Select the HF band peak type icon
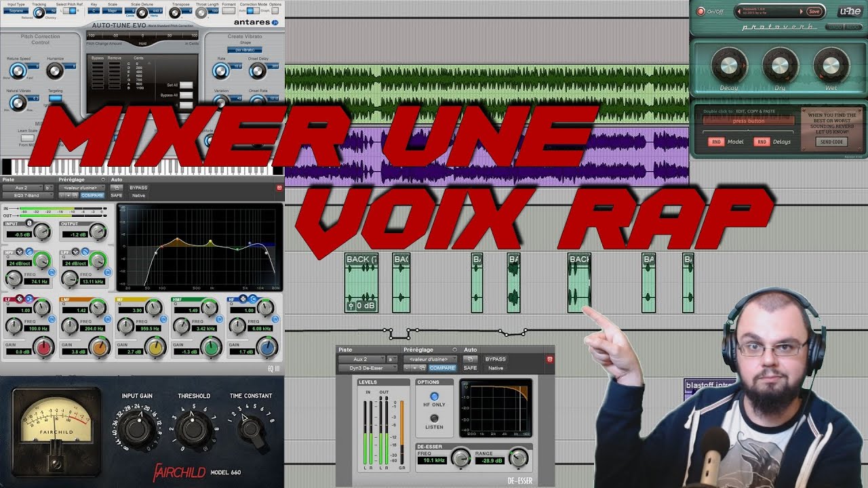The width and height of the screenshot is (868, 488). coord(242,298)
